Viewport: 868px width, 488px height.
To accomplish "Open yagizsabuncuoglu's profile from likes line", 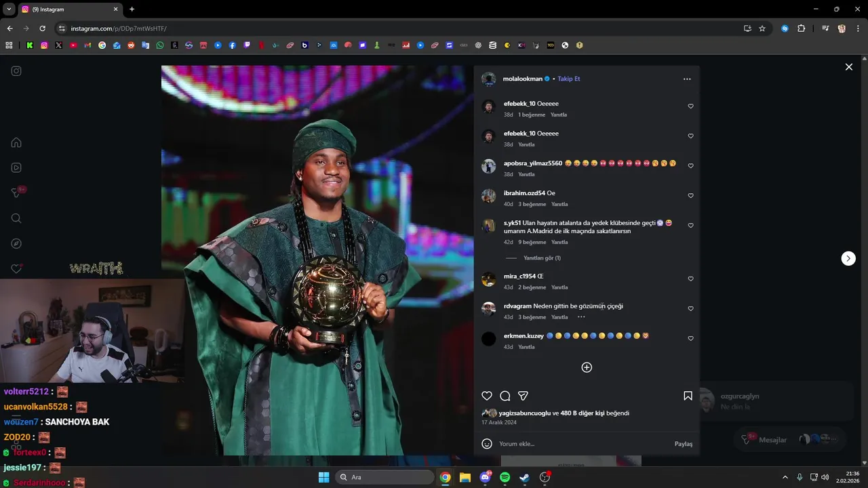I will pos(524,413).
